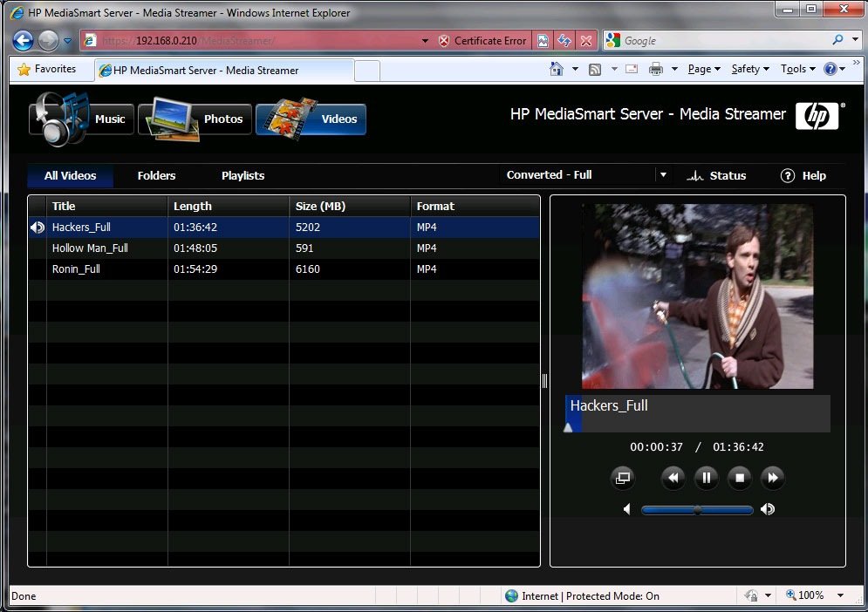This screenshot has height=612, width=868.
Task: Expand the Feeds dropdown arrow
Action: (614, 69)
